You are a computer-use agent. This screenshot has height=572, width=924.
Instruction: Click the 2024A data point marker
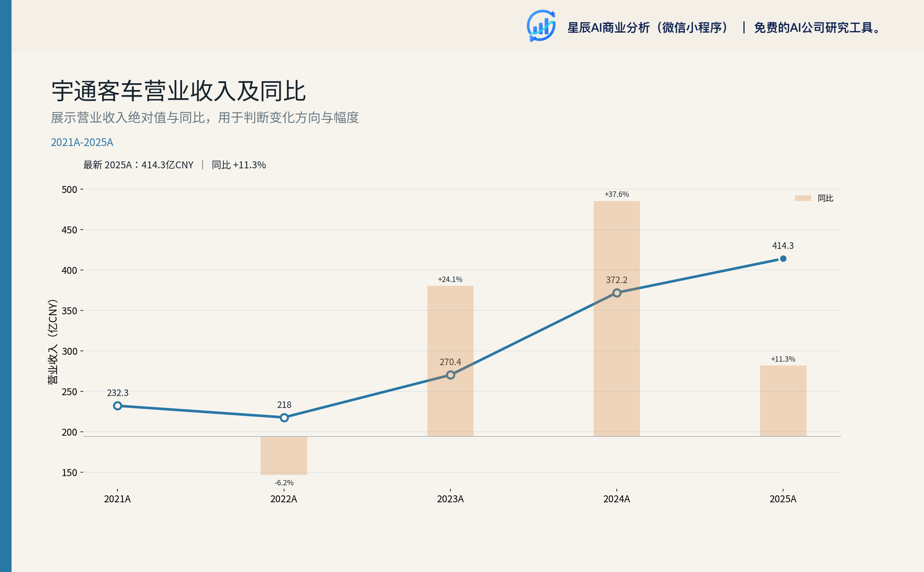617,293
